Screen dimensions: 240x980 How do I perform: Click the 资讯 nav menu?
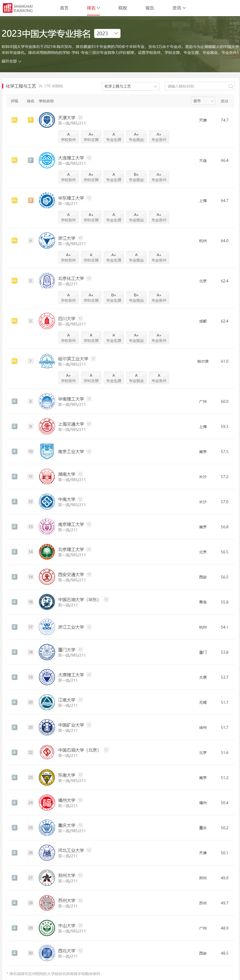pos(179,8)
